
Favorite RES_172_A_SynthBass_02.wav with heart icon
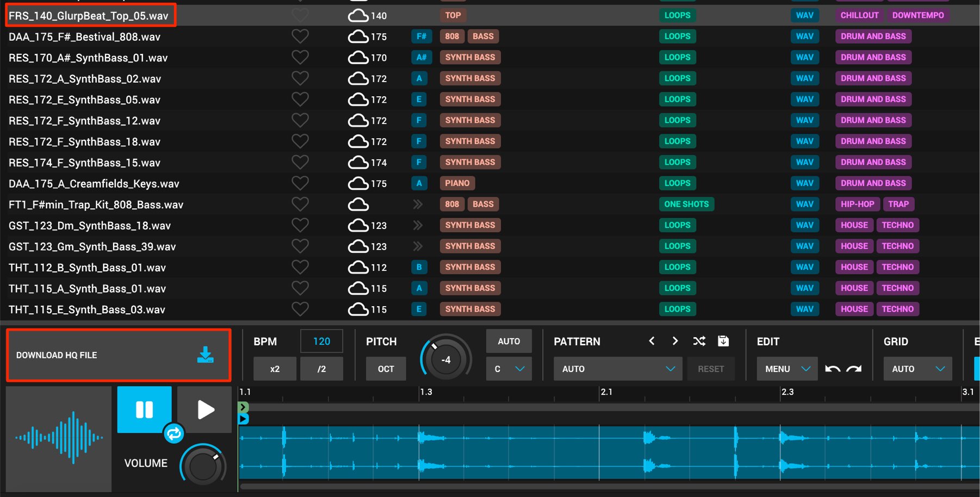click(x=300, y=78)
